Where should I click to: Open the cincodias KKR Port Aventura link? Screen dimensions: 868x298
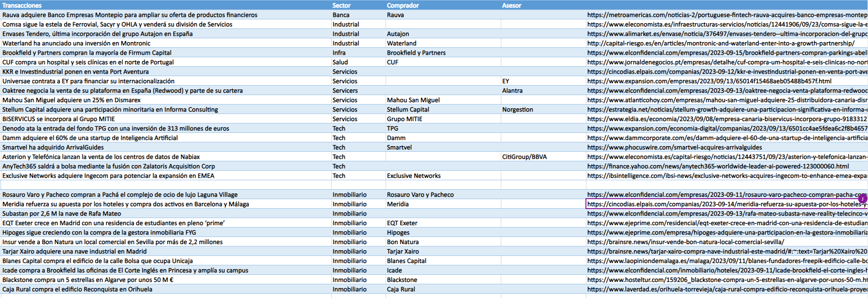pyautogui.click(x=727, y=71)
